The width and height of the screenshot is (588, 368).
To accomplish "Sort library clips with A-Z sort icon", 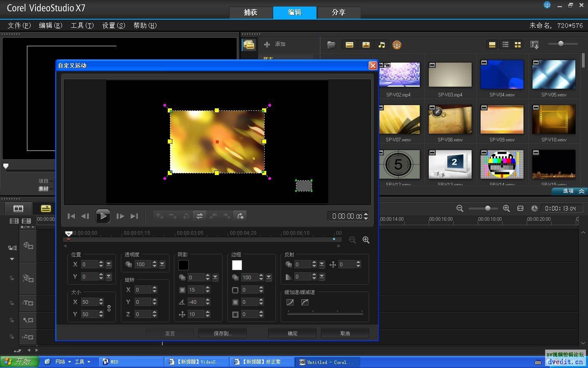I will click(x=534, y=45).
